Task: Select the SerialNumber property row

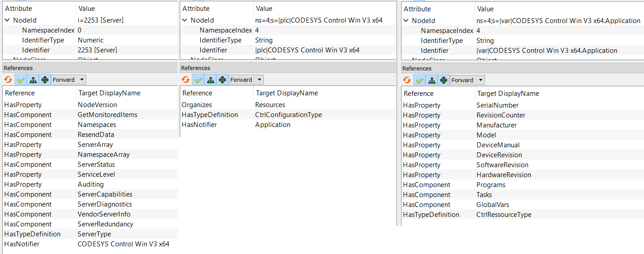Action: 523,105
